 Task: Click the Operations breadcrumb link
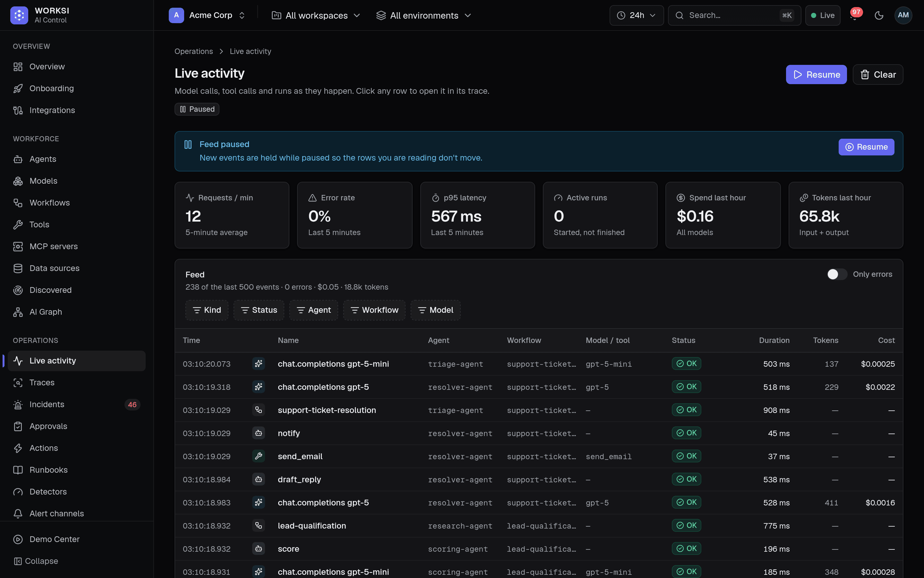pos(193,51)
